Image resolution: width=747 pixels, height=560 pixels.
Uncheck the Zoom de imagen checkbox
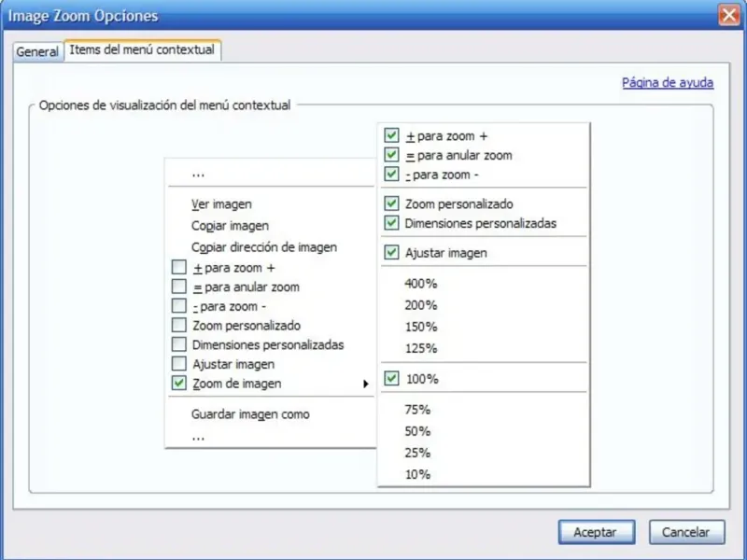[x=179, y=384]
